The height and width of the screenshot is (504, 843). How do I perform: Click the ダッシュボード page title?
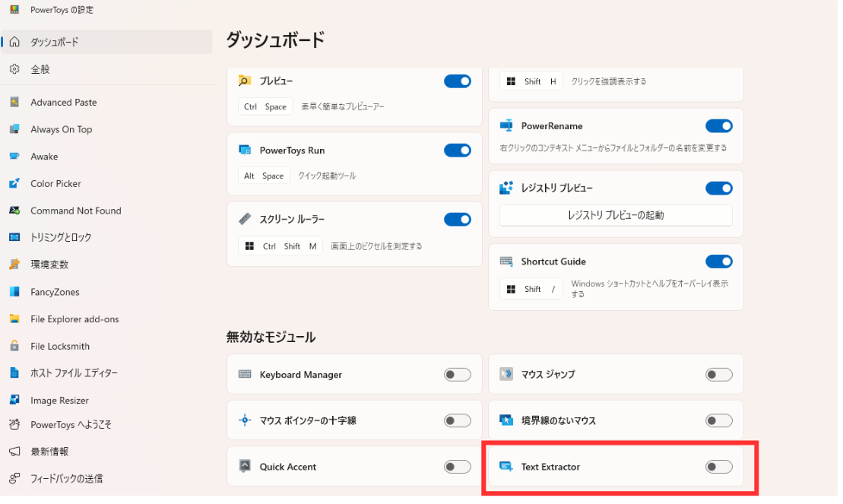click(x=275, y=40)
